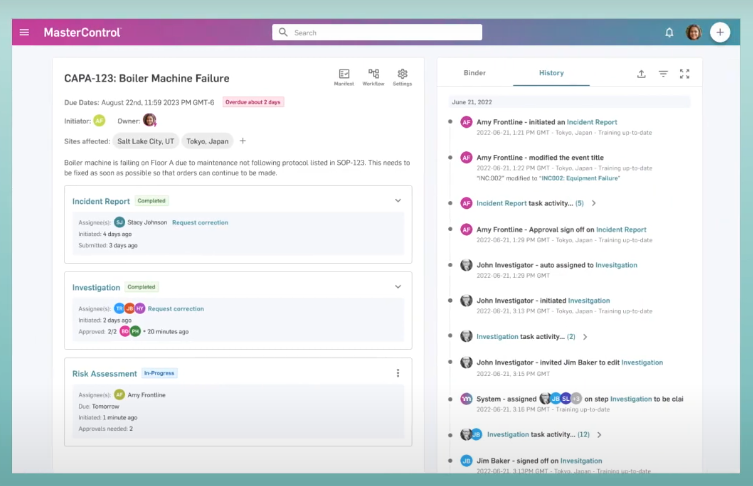Click the search magnifier icon
This screenshot has height=486, width=753.
pos(283,32)
